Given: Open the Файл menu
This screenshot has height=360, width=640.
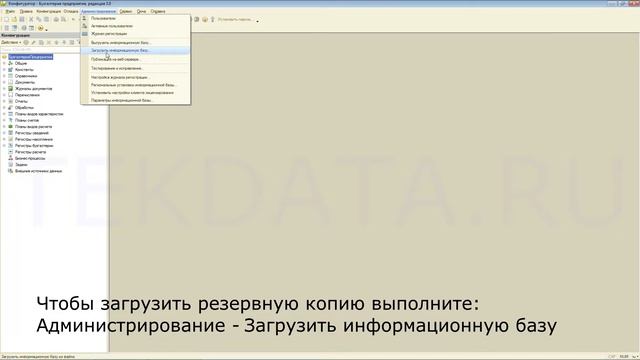Looking at the screenshot, I should 10,11.
